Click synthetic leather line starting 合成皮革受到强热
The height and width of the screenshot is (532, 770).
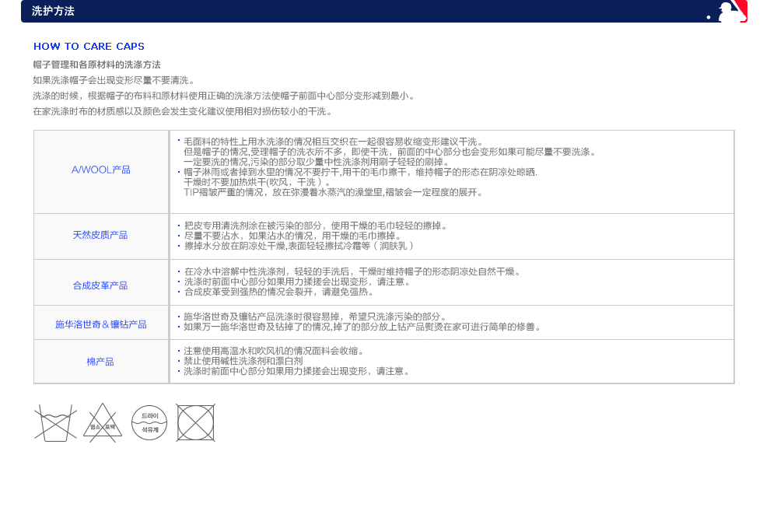(x=279, y=292)
